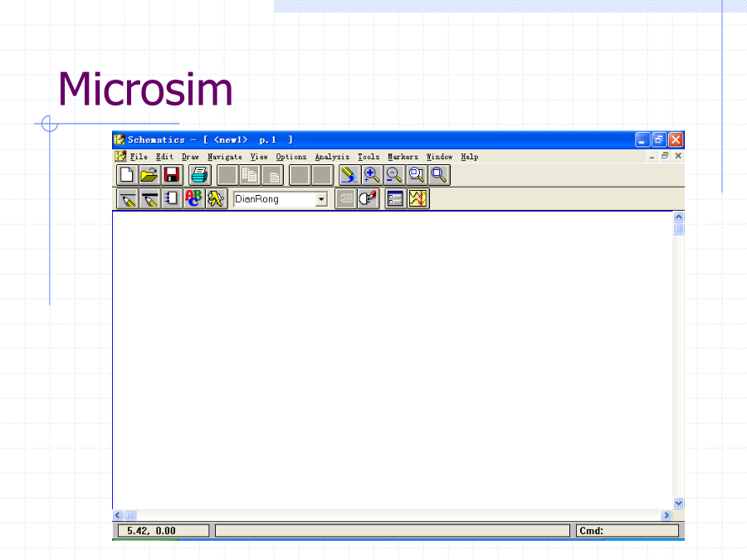Zoom out with minus magnifier

(x=394, y=175)
